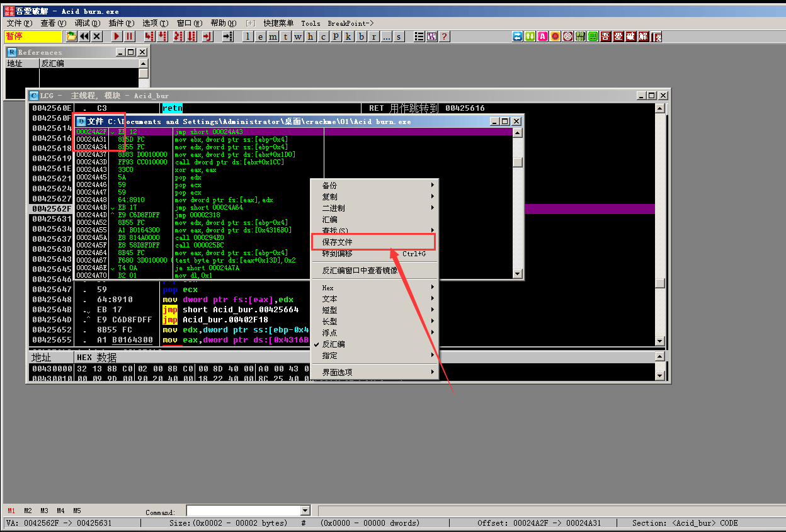
Task: Expand the 短型 submenu
Action: click(x=374, y=310)
